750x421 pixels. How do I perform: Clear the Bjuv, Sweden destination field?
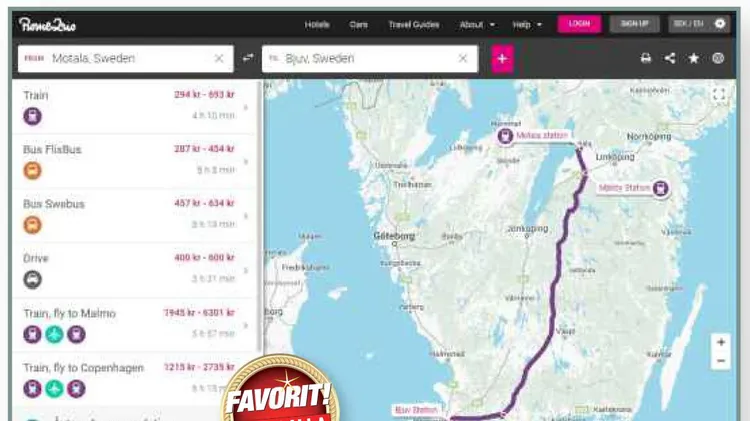pyautogui.click(x=463, y=58)
